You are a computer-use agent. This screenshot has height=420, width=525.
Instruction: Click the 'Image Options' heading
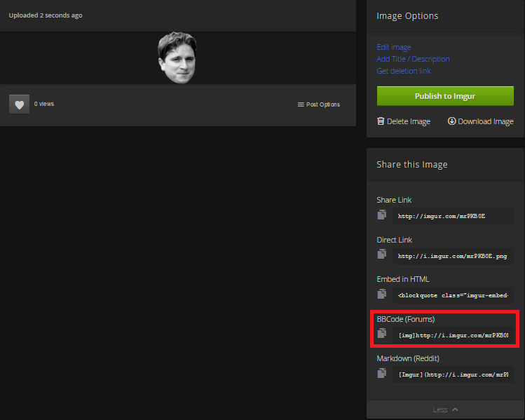coord(407,15)
